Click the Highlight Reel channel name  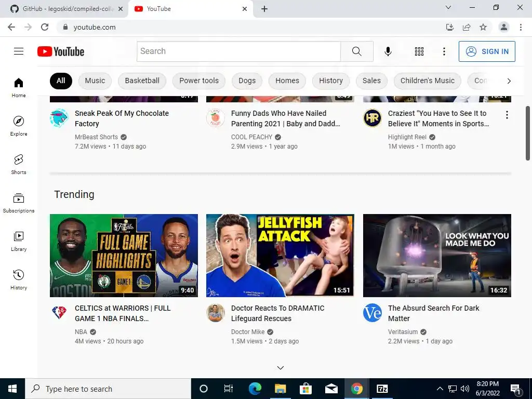click(x=407, y=137)
